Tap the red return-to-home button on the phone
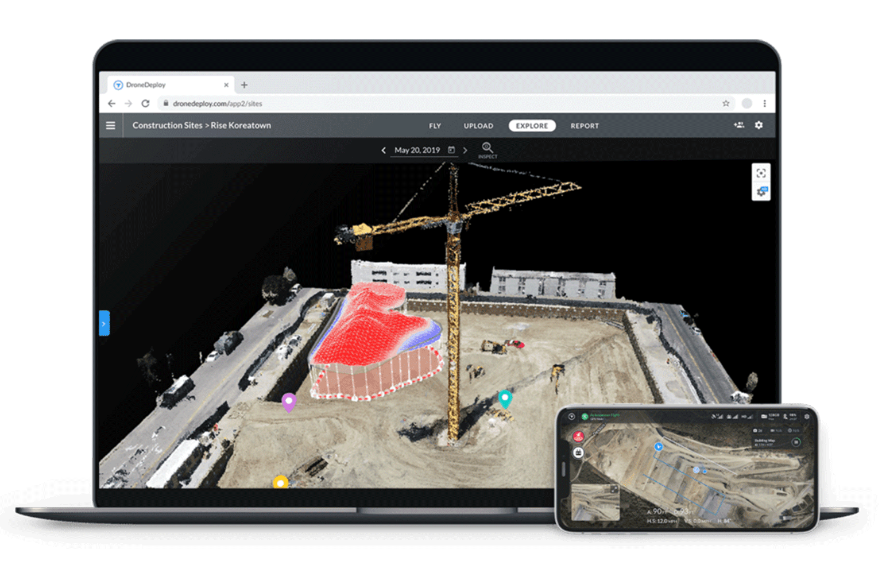Viewport: 882px width, 588px height. click(x=578, y=436)
